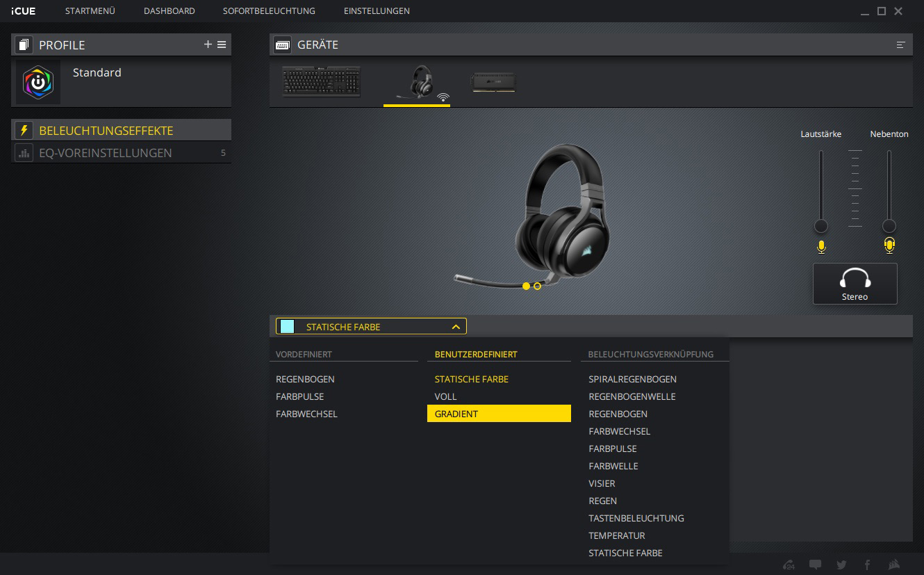Image resolution: width=924 pixels, height=575 pixels.
Task: Open the Facebook icon in footer
Action: tap(867, 565)
